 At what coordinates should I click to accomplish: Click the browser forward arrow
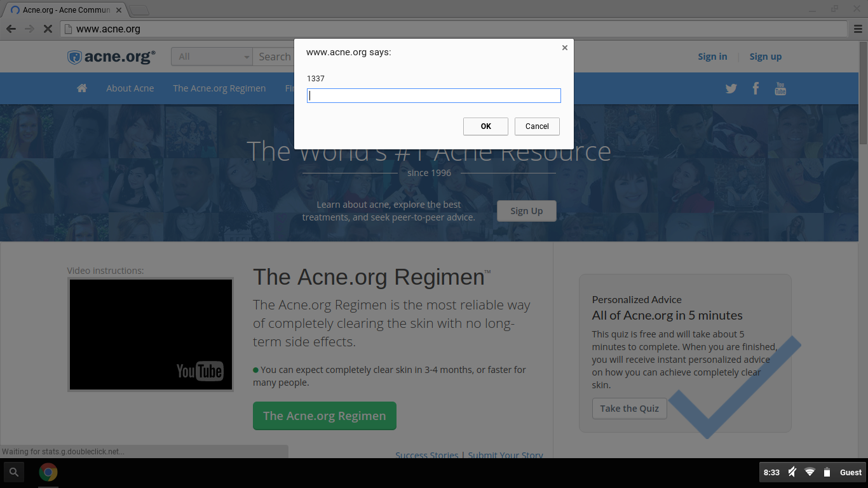[x=29, y=29]
